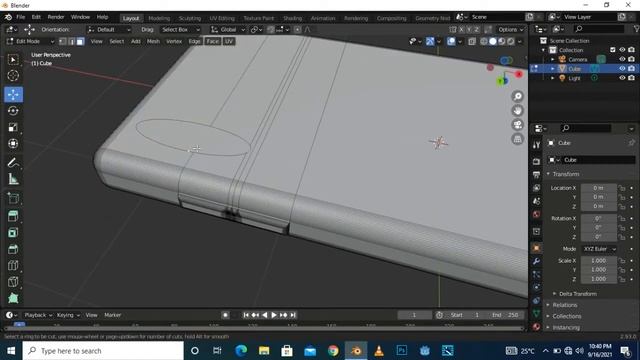Image resolution: width=640 pixels, height=360 pixels.
Task: Open the Options dropdown
Action: 510,29
